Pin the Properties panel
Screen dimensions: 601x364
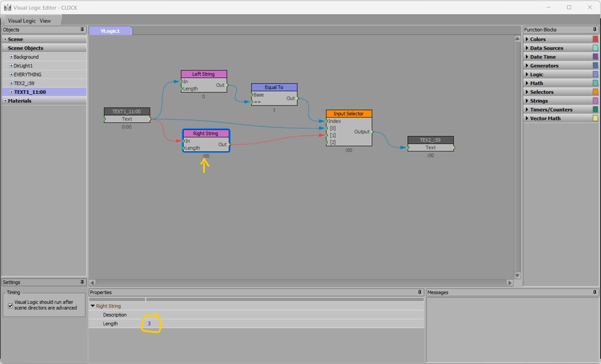[x=420, y=292]
